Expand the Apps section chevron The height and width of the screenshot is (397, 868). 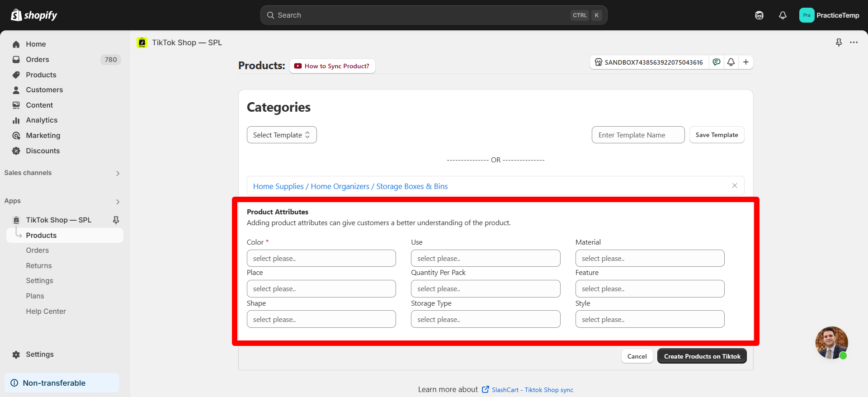point(118,202)
